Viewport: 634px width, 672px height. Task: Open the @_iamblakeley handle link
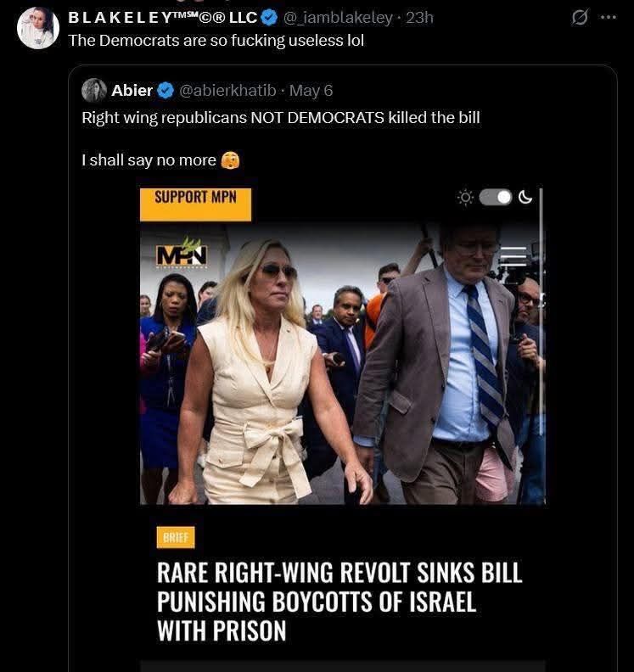[x=337, y=18]
